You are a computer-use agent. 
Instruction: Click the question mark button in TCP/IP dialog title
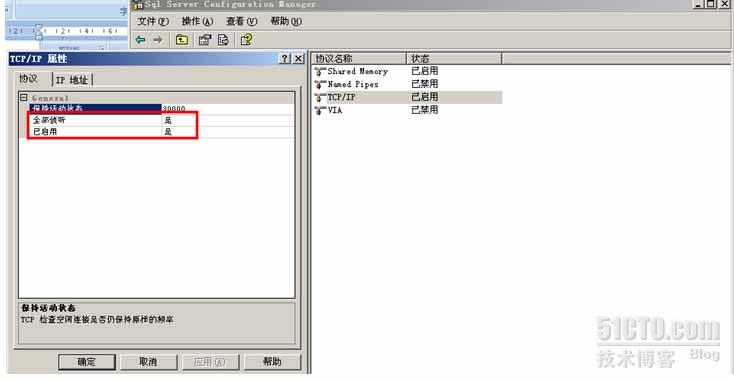(285, 59)
